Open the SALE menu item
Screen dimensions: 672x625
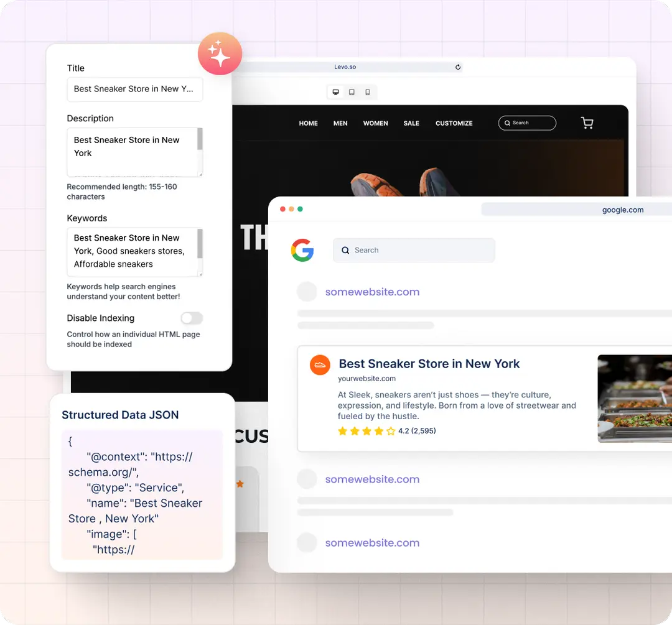411,123
